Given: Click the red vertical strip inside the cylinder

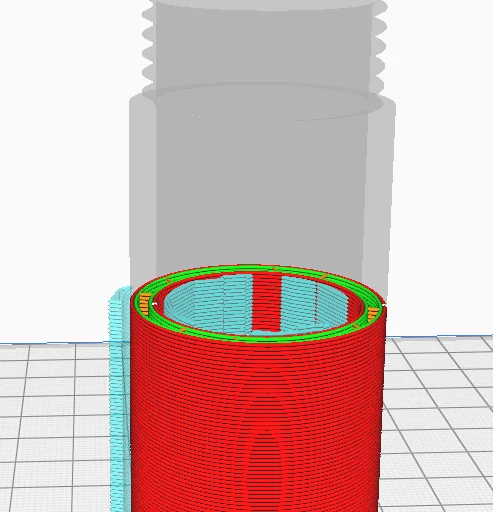Looking at the screenshot, I should click(x=267, y=302).
